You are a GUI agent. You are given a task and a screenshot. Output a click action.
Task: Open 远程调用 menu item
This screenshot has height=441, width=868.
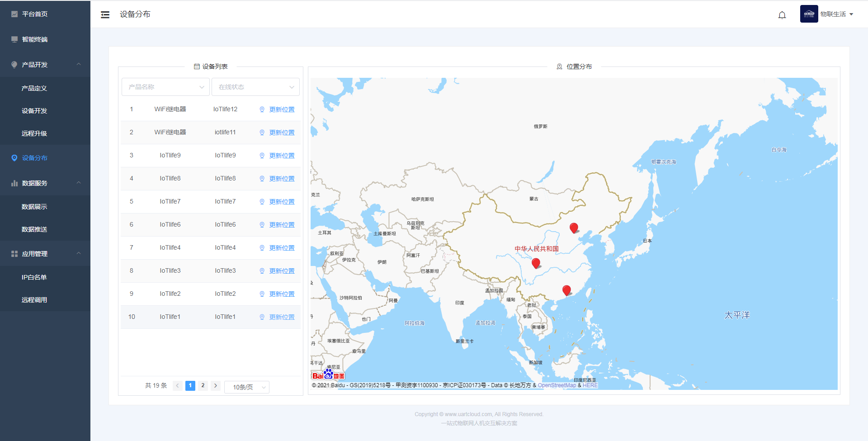click(45, 300)
